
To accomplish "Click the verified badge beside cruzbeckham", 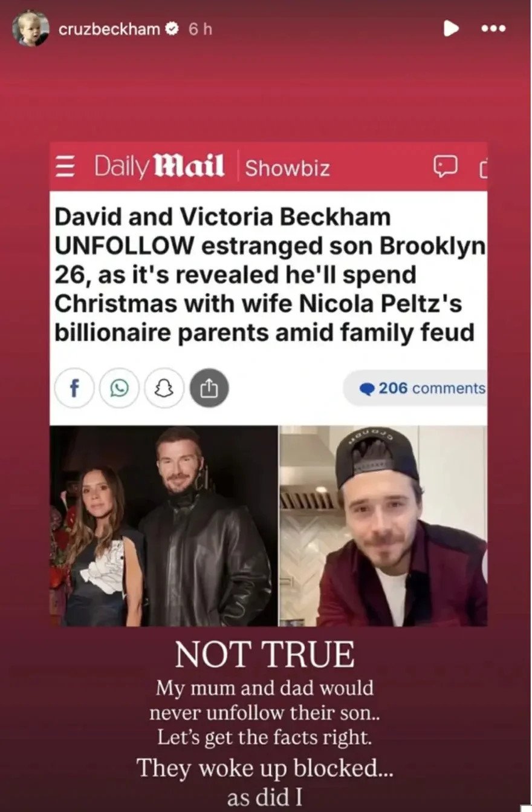I will [172, 29].
